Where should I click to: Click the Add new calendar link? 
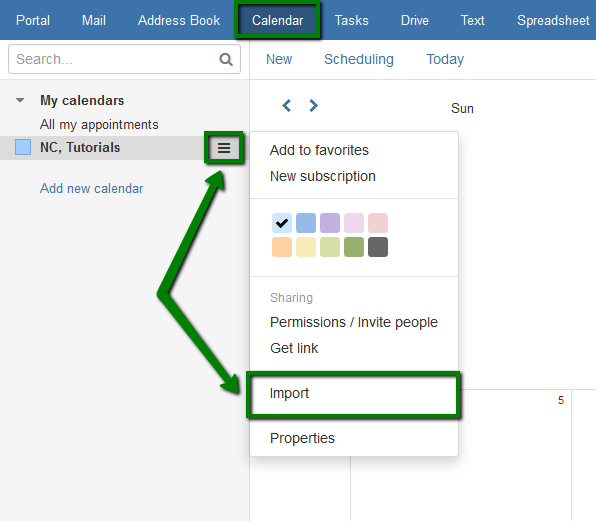(x=92, y=188)
